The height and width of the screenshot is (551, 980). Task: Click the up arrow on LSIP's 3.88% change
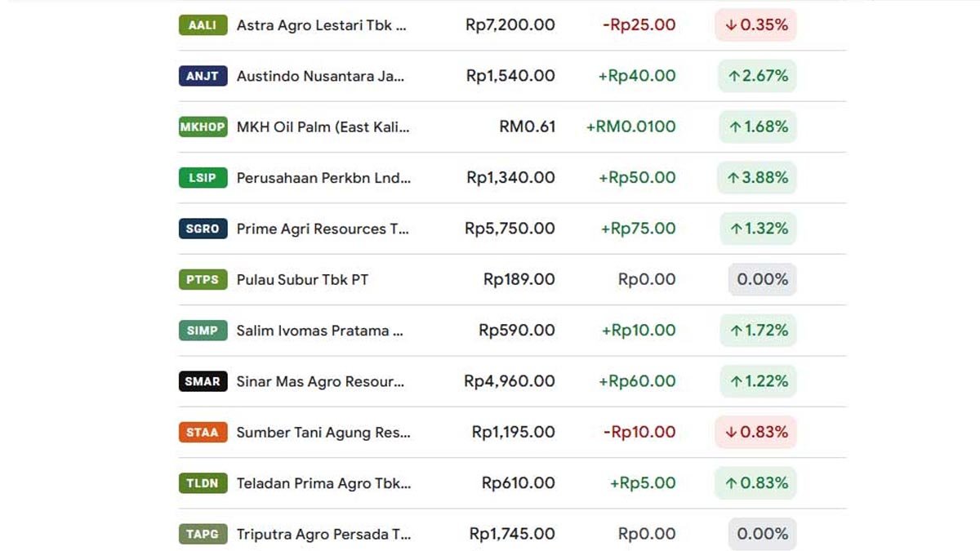[733, 177]
